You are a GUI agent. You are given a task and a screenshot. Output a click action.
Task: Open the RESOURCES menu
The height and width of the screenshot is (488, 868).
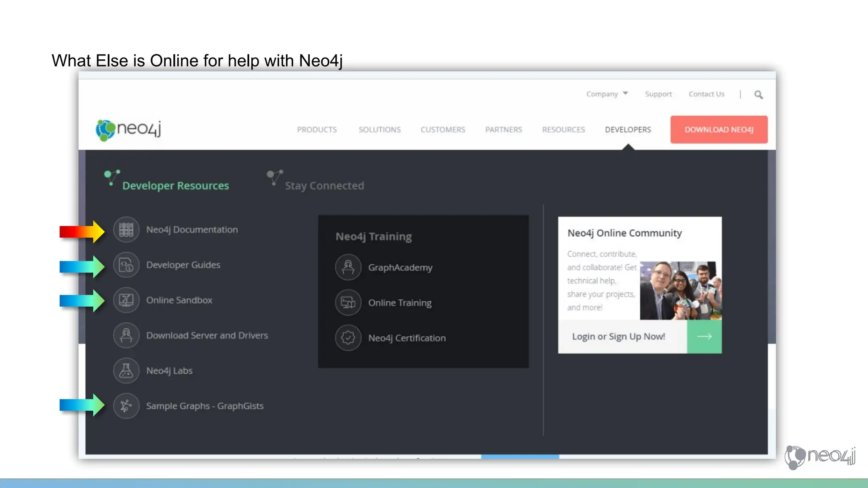(x=563, y=130)
